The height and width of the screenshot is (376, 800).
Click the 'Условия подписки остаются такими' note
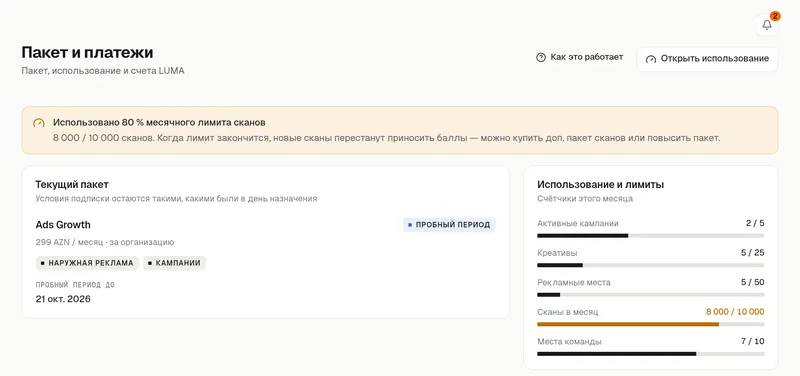click(177, 199)
